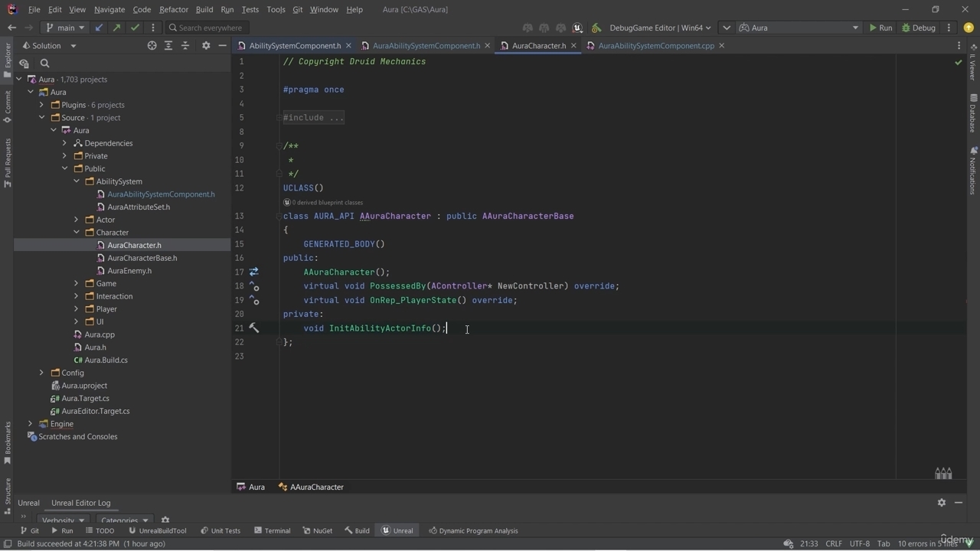Click the Run button
The image size is (980, 551).
(x=880, y=28)
